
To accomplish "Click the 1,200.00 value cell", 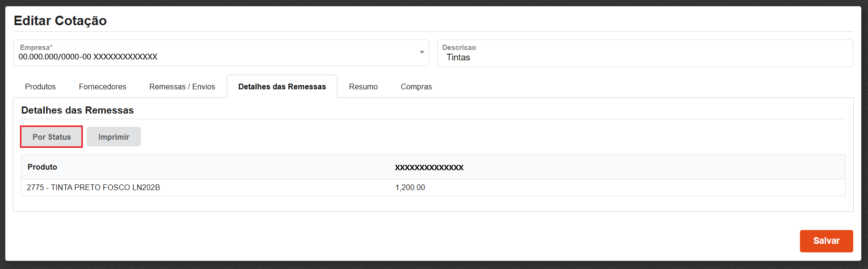I will (410, 187).
